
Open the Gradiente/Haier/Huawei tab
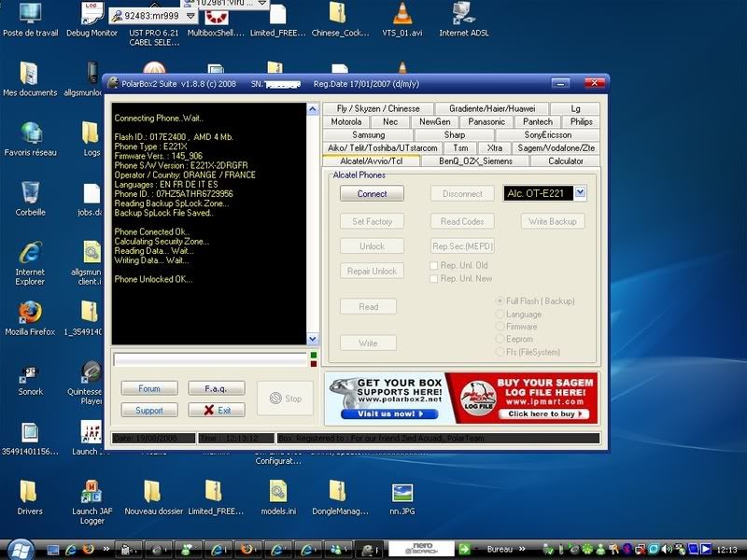492,108
